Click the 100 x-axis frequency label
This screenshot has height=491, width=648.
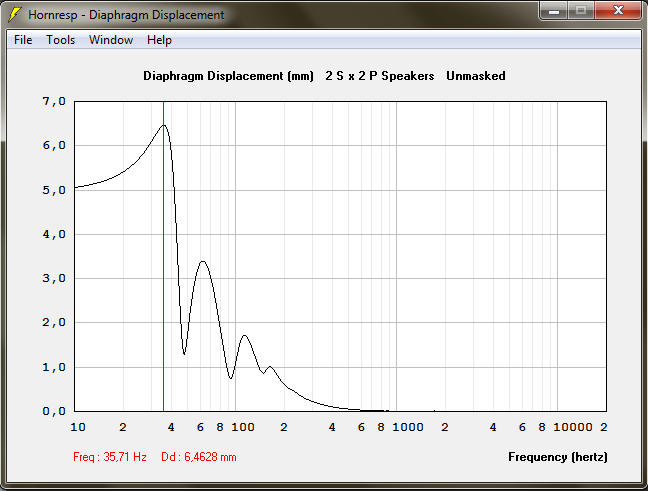[x=243, y=427]
